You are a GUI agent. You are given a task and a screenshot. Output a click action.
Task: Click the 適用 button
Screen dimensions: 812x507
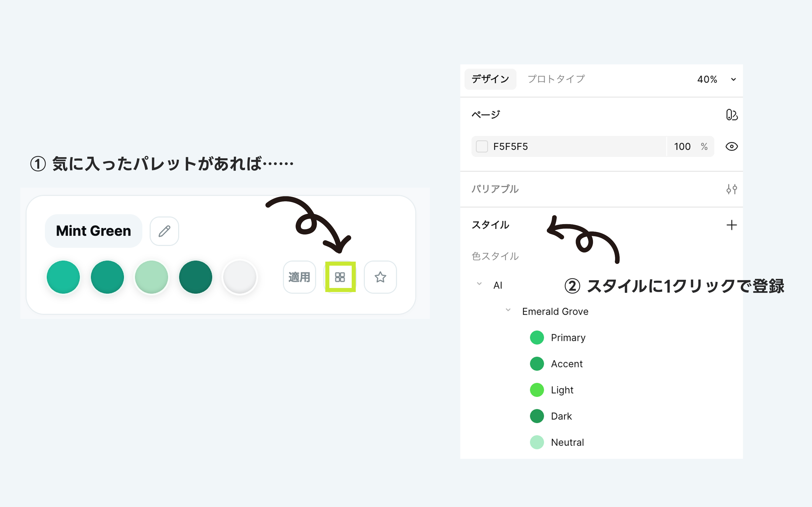pyautogui.click(x=299, y=277)
